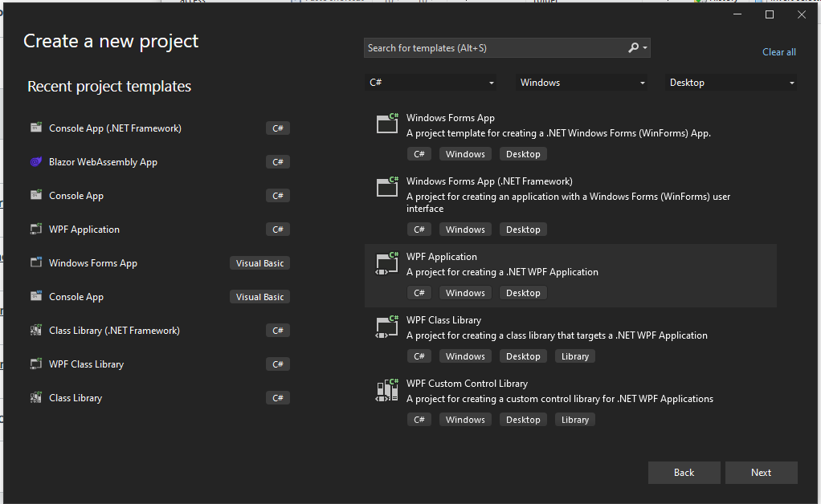Click the search magnifier icon
821x504 pixels.
click(x=634, y=47)
